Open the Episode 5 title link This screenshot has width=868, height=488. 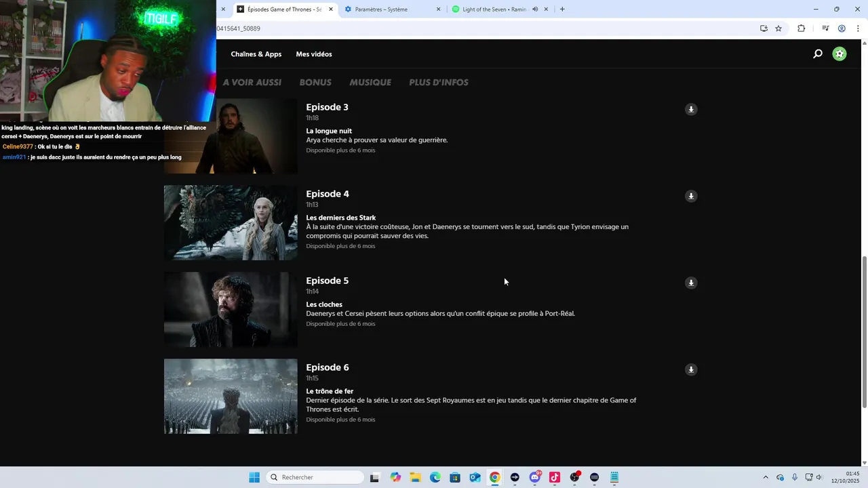tap(327, 281)
